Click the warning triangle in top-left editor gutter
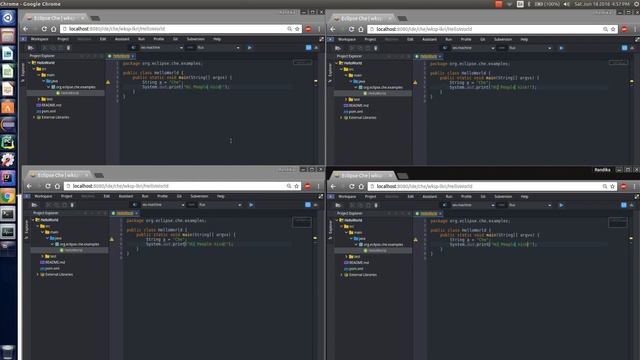 [108, 82]
